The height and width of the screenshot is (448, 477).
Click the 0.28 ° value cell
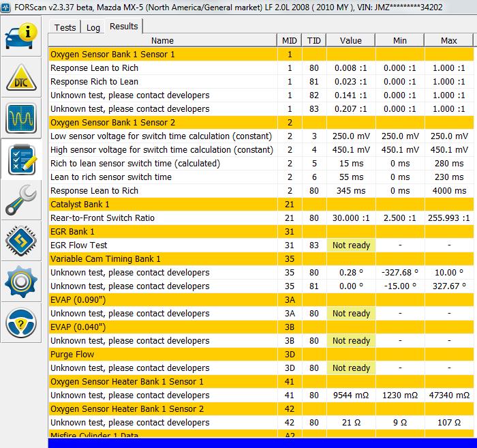point(351,272)
